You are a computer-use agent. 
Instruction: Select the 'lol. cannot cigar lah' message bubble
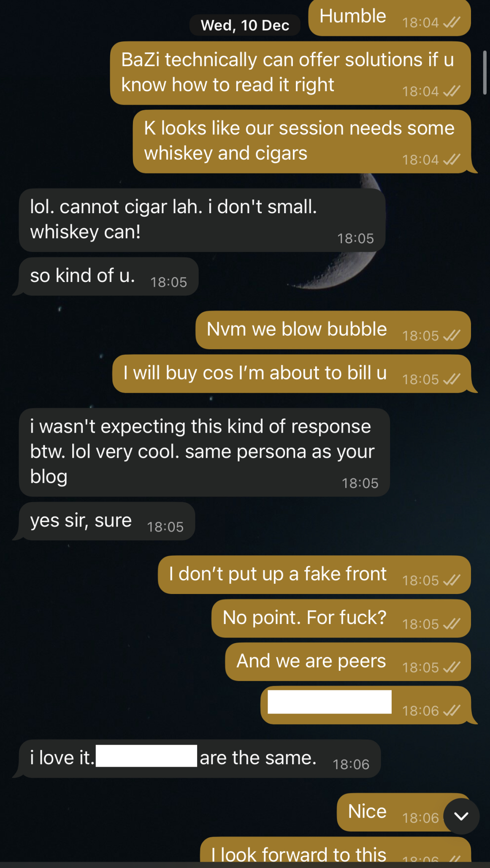[202, 220]
